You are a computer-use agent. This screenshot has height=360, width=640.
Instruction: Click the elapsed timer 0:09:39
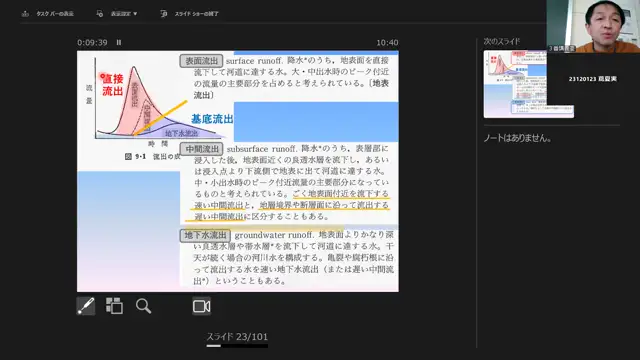pyautogui.click(x=92, y=42)
